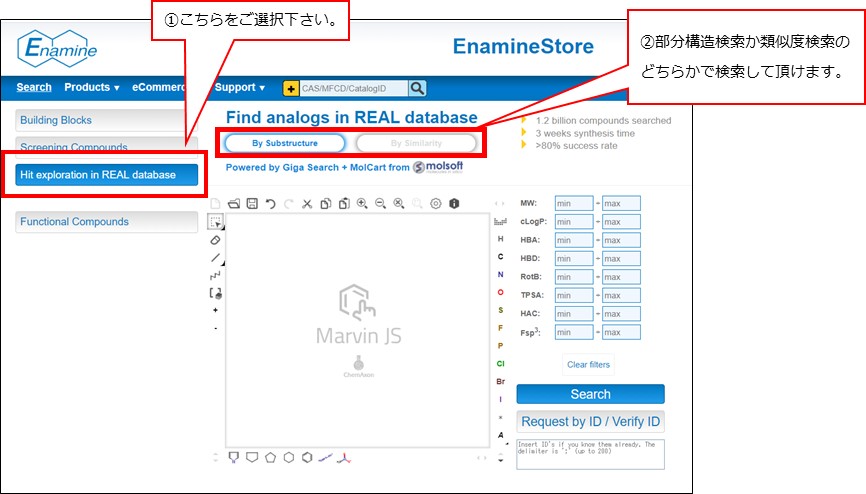This screenshot has width=866, height=494.
Task: Select Sulfur atom S
Action: pyautogui.click(x=500, y=310)
